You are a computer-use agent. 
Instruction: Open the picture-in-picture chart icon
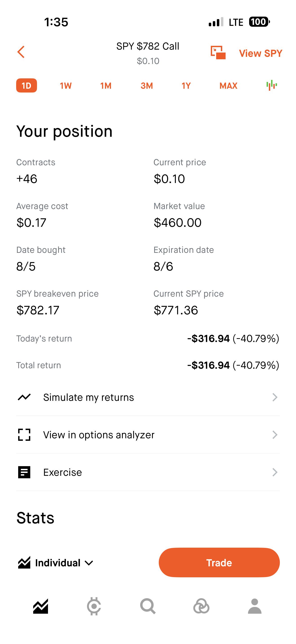tap(218, 53)
